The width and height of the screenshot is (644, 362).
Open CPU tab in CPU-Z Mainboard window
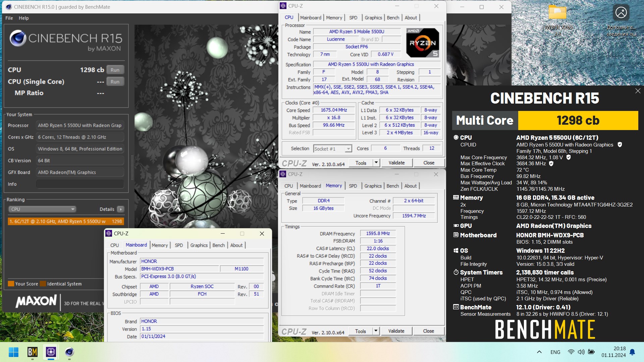pos(115,245)
